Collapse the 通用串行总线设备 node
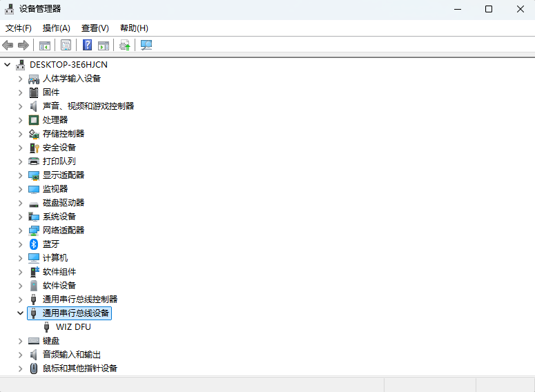This screenshot has height=392, width=535. coord(21,313)
